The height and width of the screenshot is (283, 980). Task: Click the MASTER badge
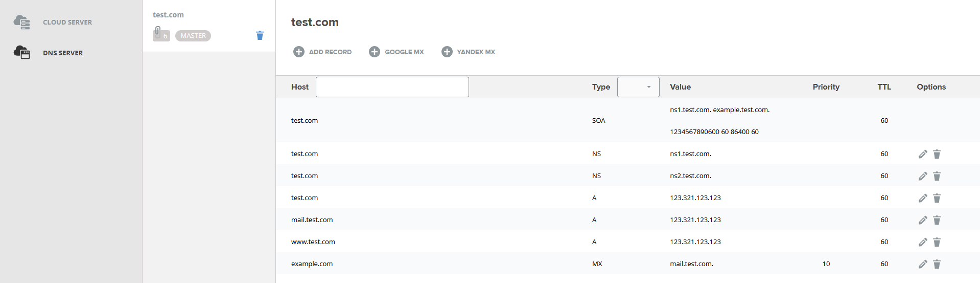tap(193, 36)
